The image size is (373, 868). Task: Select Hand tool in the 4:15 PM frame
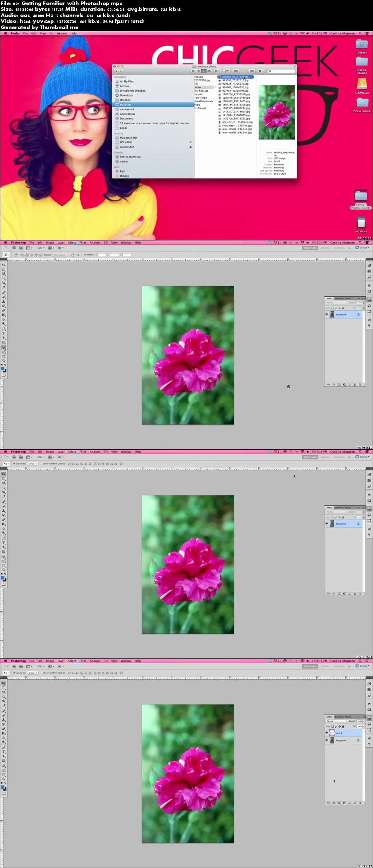(x=4, y=565)
